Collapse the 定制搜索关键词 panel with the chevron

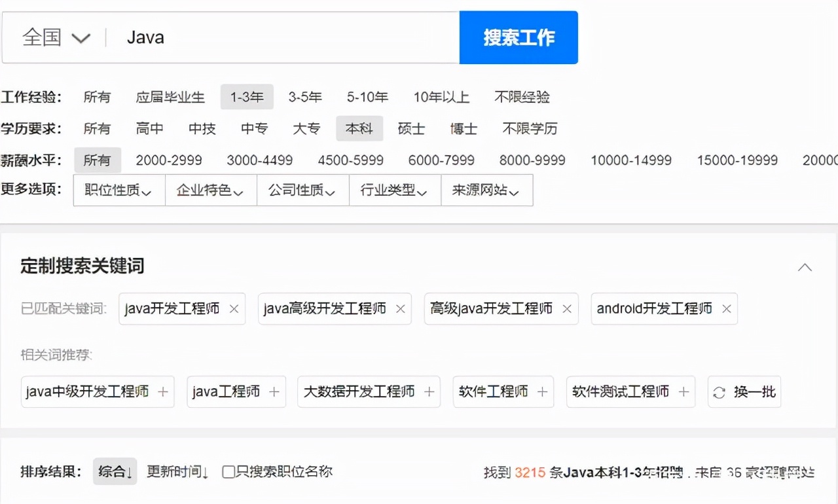pyautogui.click(x=805, y=267)
